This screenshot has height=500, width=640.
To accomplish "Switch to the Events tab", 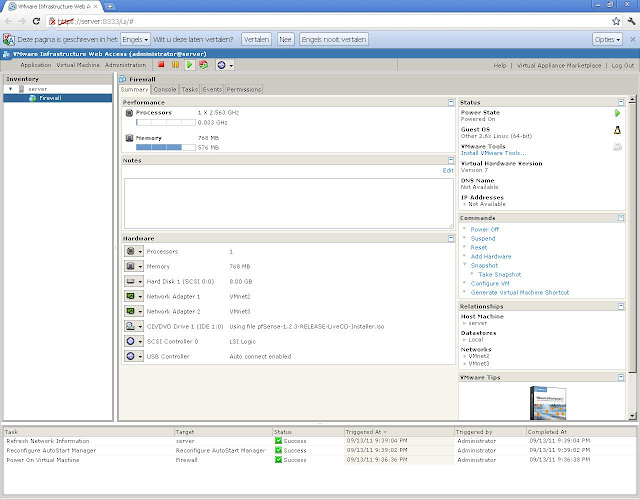I will pyautogui.click(x=212, y=89).
